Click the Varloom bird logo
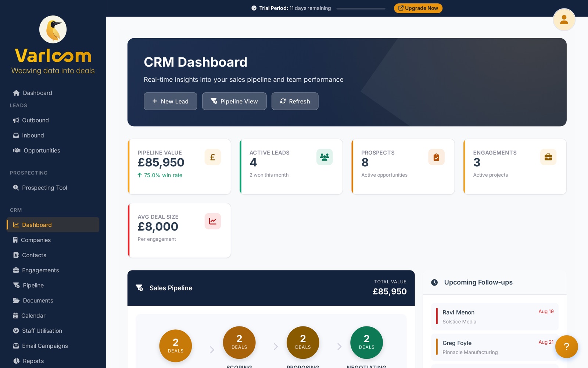This screenshot has width=588, height=368. (x=53, y=29)
